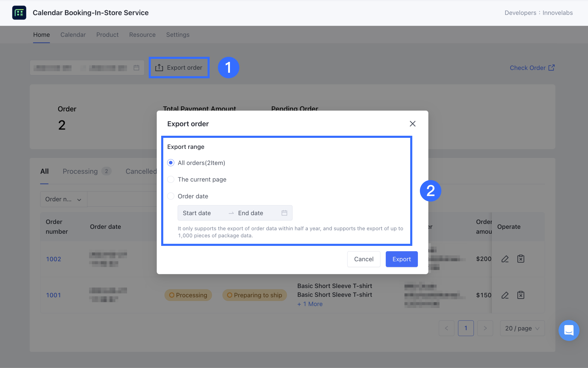This screenshot has height=368, width=588.
Task: Go to next page with right chevron
Action: pyautogui.click(x=485, y=328)
